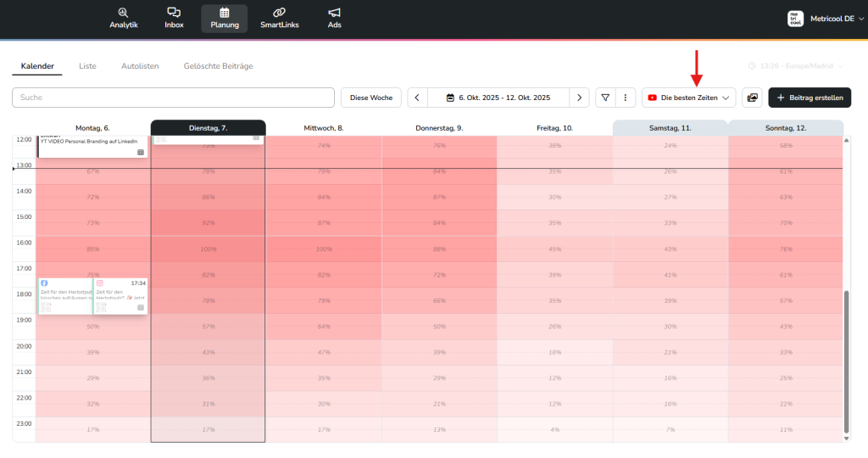Go to previous week with left arrow
Screen dimensions: 868x458
[418, 98]
